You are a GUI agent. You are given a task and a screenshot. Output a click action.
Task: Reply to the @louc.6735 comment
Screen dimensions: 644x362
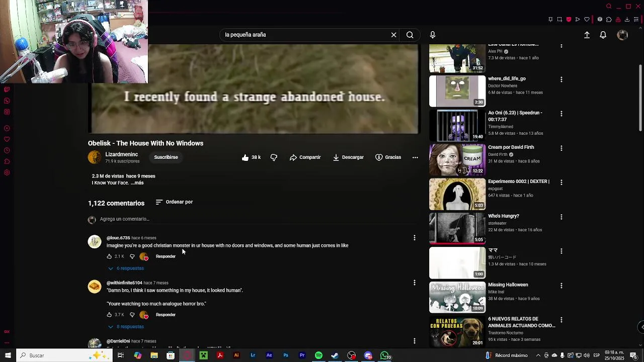pos(166,256)
